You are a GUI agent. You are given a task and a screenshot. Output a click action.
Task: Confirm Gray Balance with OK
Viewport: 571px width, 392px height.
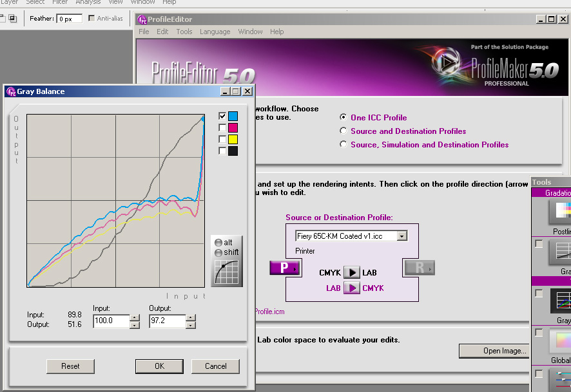(x=159, y=366)
